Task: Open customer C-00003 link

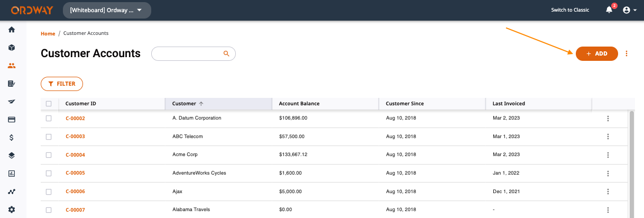Action: [75, 137]
